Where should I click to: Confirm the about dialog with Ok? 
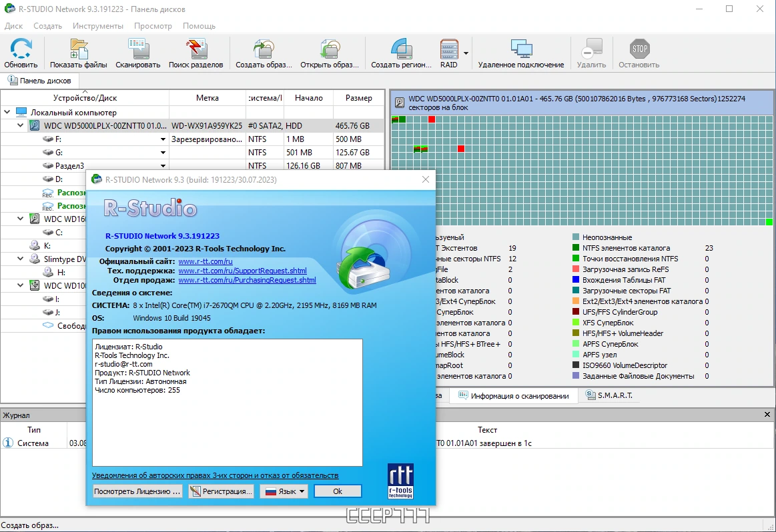tap(338, 491)
